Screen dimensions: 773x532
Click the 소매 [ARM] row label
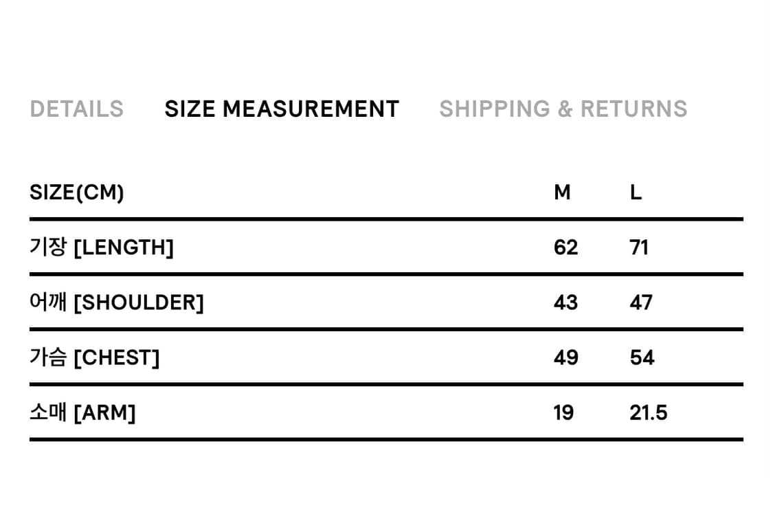coord(82,412)
